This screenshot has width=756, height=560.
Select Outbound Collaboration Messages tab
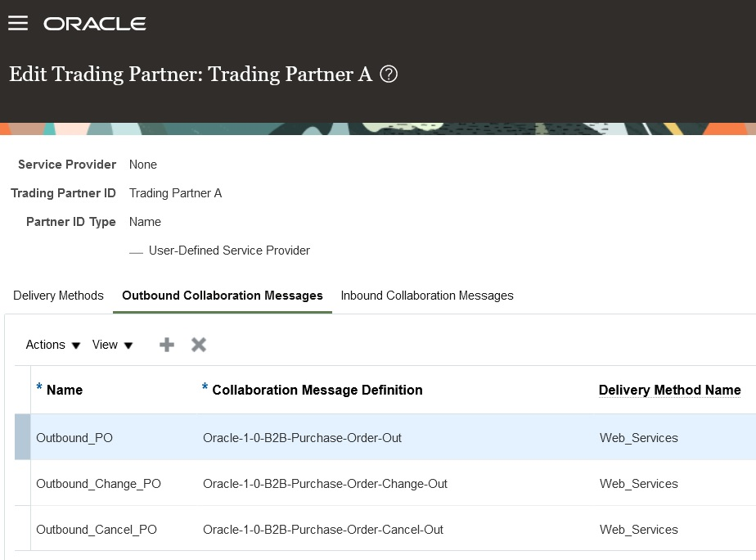(x=223, y=296)
